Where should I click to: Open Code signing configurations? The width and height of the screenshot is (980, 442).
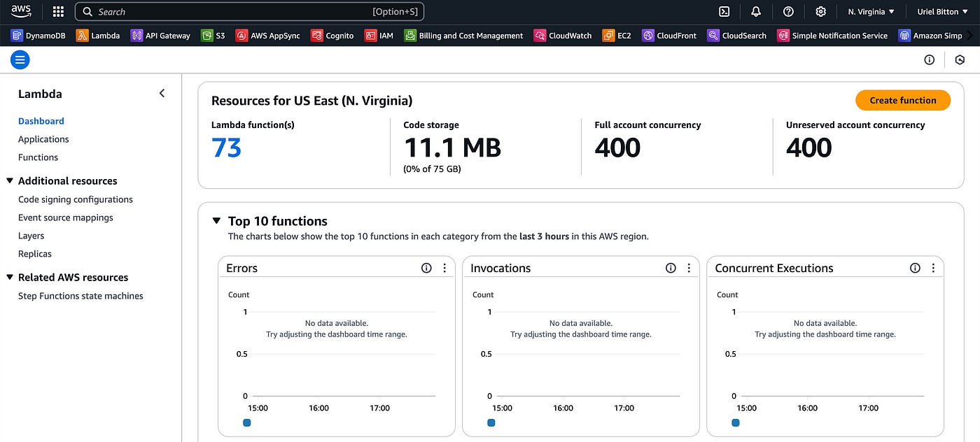click(76, 199)
